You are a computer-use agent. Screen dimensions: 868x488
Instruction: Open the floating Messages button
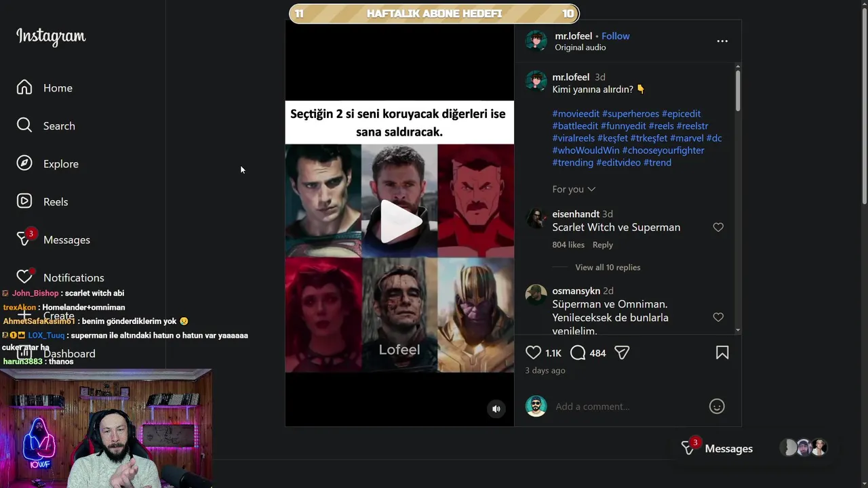717,448
